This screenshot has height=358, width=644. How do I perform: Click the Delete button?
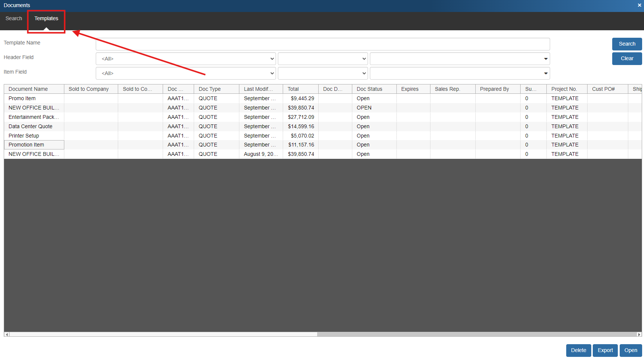coord(578,350)
